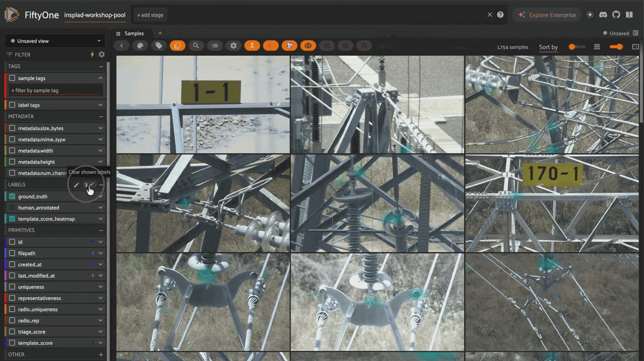Open the help question mark icon
This screenshot has width=644, height=361.
[500, 15]
